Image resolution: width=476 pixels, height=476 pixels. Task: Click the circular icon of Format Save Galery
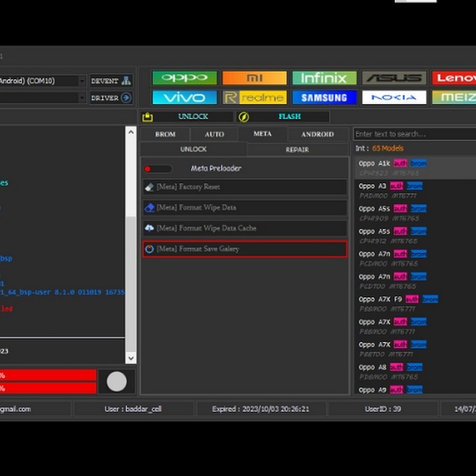click(x=149, y=249)
